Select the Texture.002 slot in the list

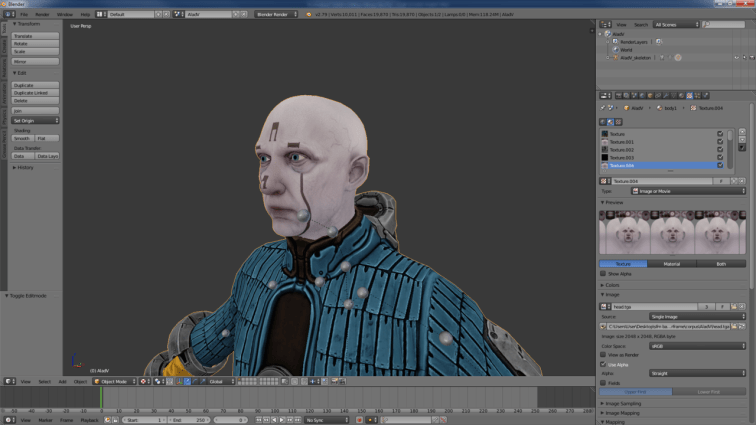coord(625,149)
